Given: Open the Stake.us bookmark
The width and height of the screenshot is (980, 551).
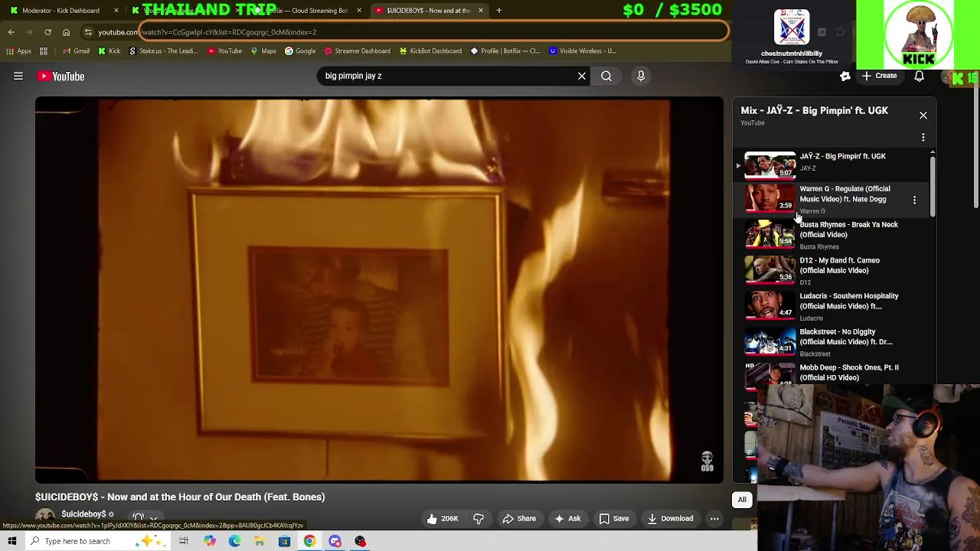Looking at the screenshot, I should point(163,51).
